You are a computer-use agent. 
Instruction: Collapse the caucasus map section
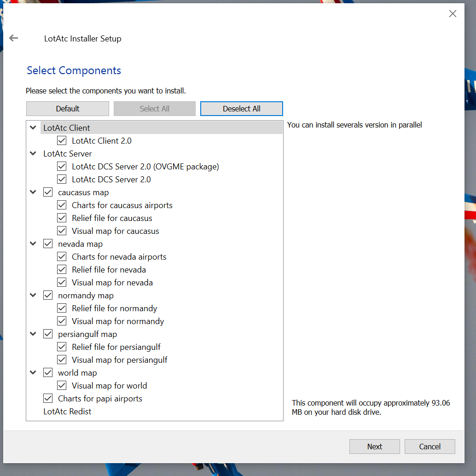33,192
